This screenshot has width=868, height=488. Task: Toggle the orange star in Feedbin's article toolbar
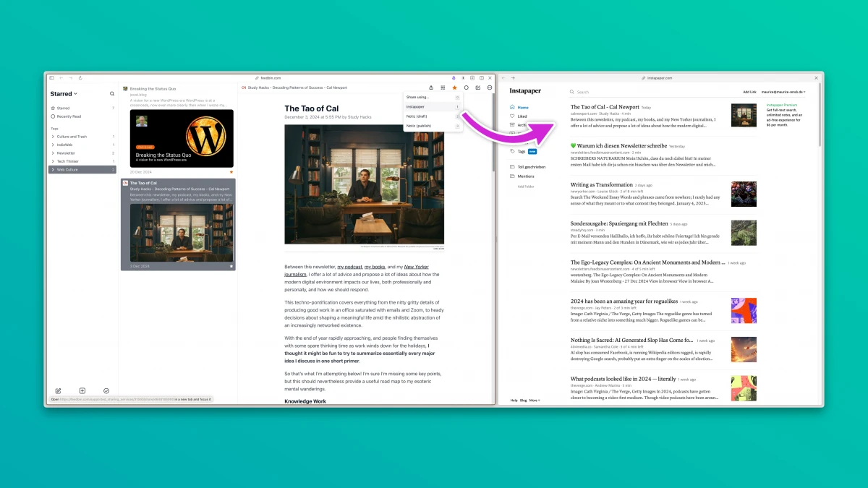coord(454,87)
